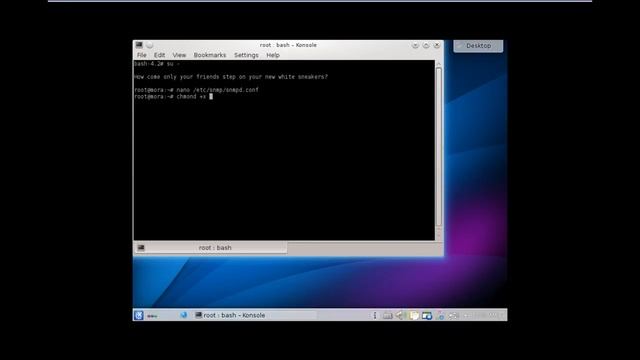Screen dimensions: 640x360
Task: Click the 'root : bash - Konsole' taskbar entry
Action: tap(255, 315)
